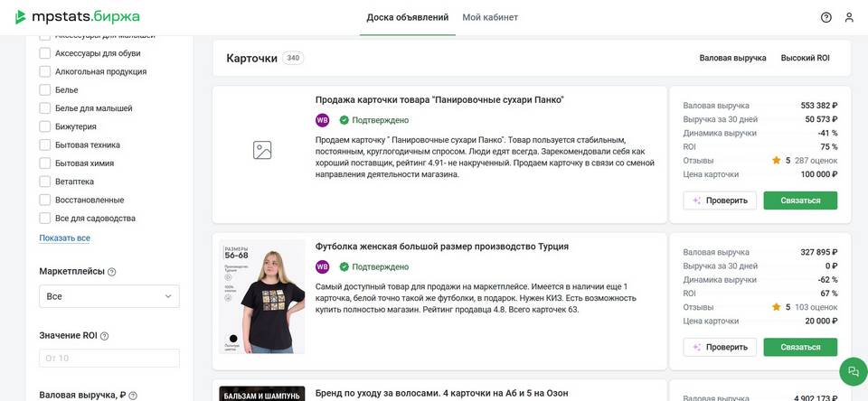The width and height of the screenshot is (868, 401).
Task: Expand the Маркетплейсы dropdown showing Все
Action: 109,296
